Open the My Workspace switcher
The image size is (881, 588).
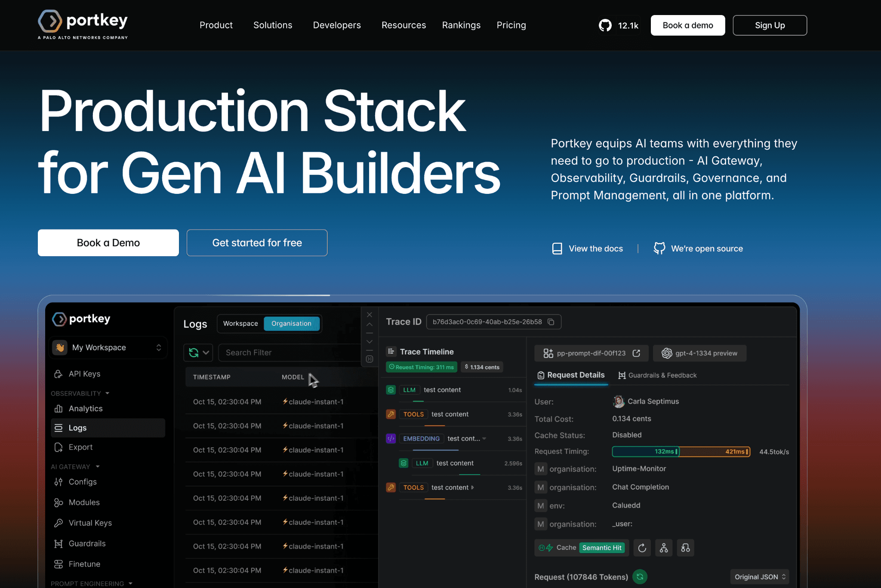108,348
